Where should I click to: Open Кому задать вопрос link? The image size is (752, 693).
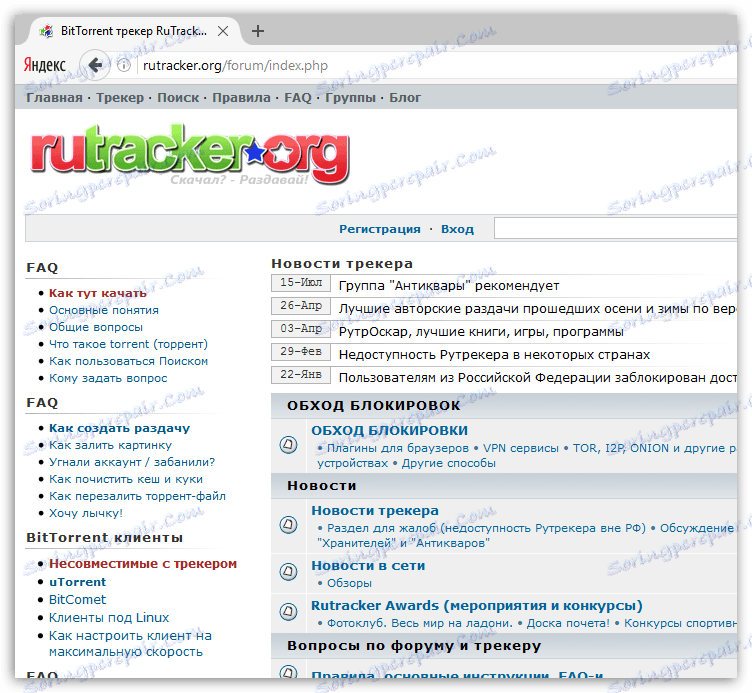108,378
